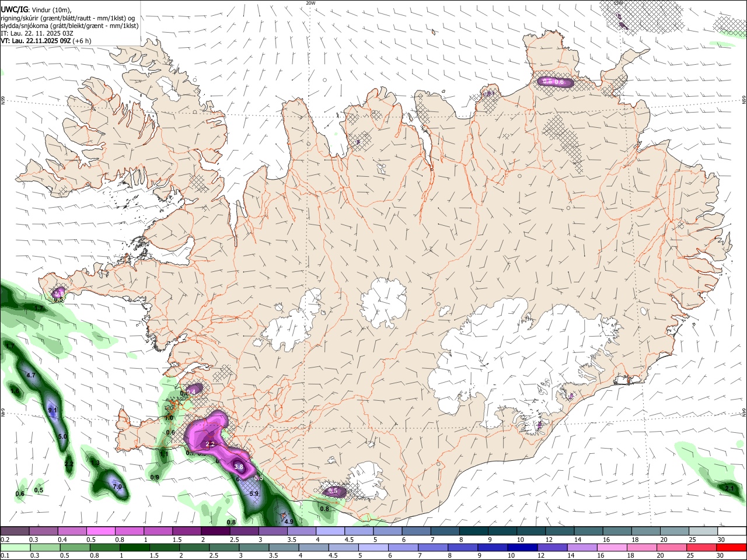
Task: Click the 4.9 precipitation value at bottom
Action: pyautogui.click(x=288, y=521)
